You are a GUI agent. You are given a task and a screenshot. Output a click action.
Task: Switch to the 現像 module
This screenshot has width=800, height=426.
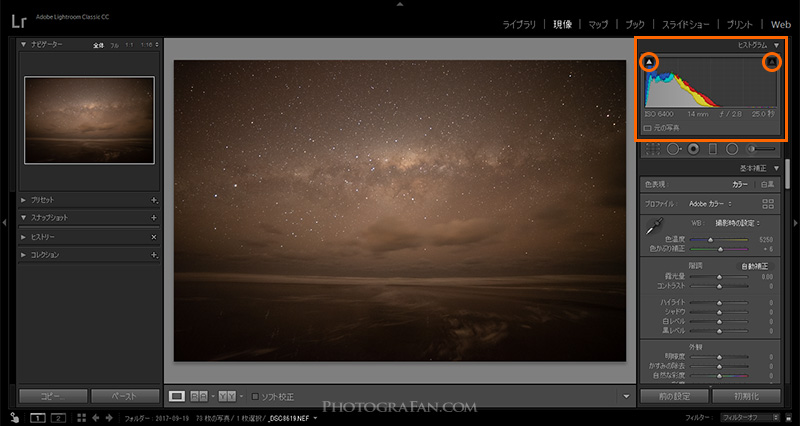point(562,24)
